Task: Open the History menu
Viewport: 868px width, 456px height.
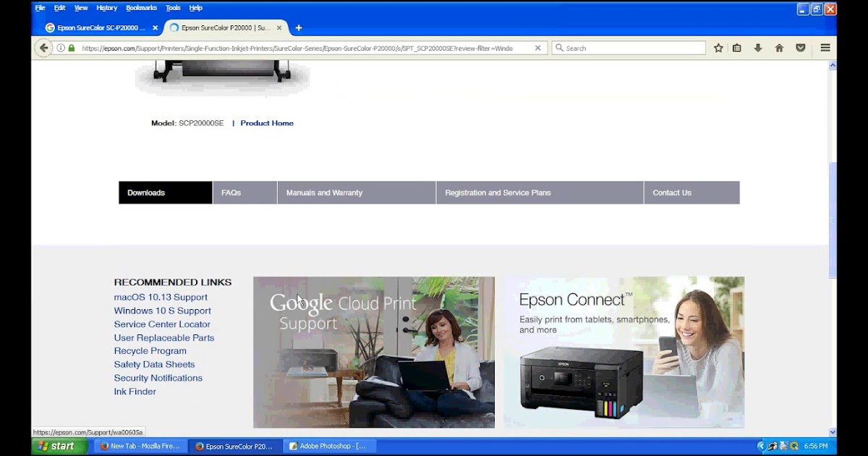Action: pos(106,8)
